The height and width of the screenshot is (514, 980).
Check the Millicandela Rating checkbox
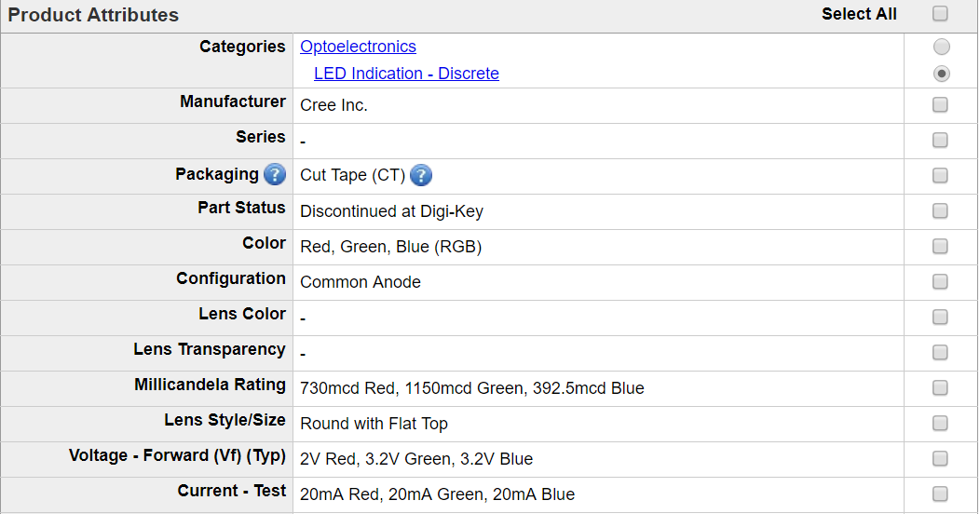pyautogui.click(x=940, y=388)
